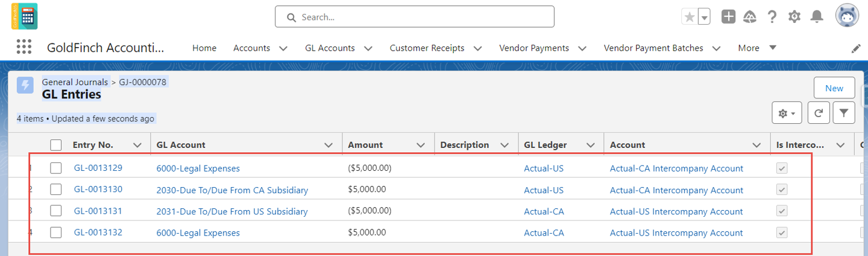The height and width of the screenshot is (256, 868).
Task: Open Actual-CA ledger in GL-0013131 row
Action: point(544,211)
